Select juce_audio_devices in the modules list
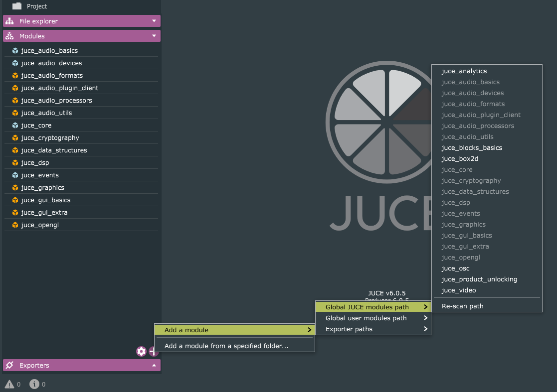 click(x=81, y=63)
